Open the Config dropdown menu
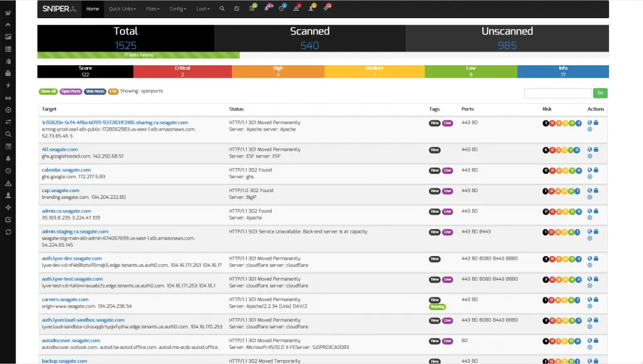This screenshot has width=643, height=364. [x=178, y=9]
